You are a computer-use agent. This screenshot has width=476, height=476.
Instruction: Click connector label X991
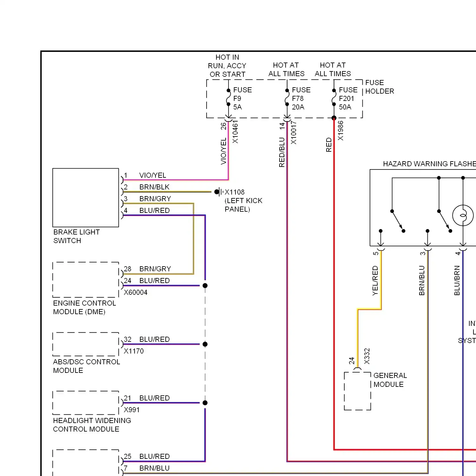click(132, 410)
